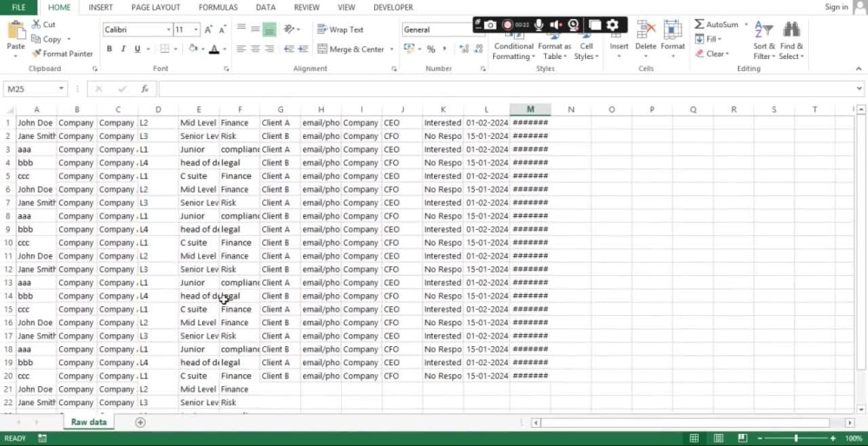Viewport: 868px width, 446px height.
Task: Switch to the DEVELOPER tab
Action: point(393,7)
